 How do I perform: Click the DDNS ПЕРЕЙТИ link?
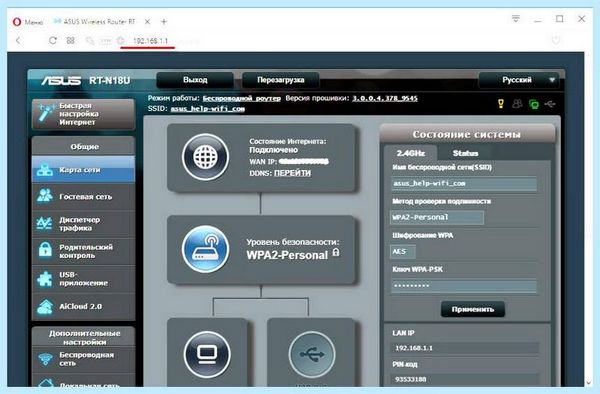click(x=292, y=173)
